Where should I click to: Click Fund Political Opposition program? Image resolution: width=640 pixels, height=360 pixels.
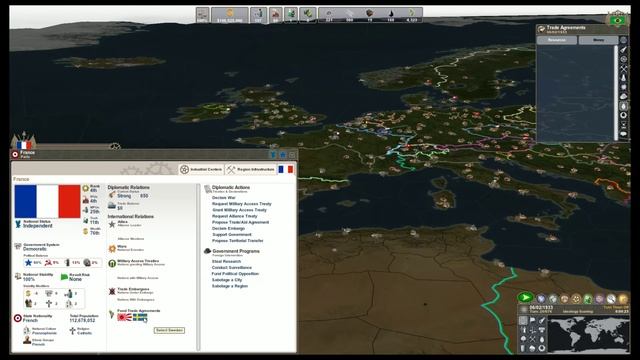(x=235, y=273)
